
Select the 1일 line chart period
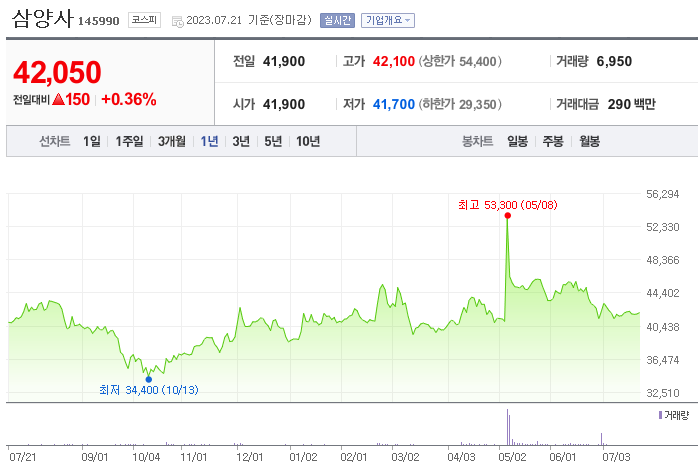[x=92, y=141]
